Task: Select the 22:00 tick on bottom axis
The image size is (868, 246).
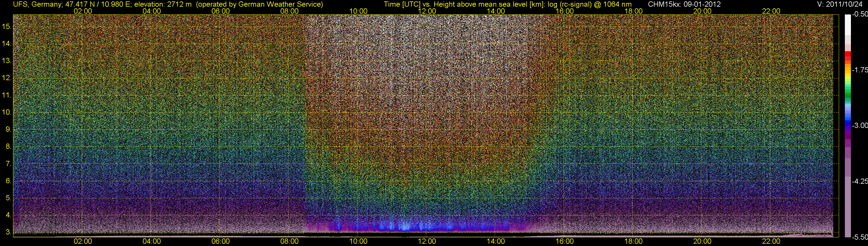Action: (771, 241)
